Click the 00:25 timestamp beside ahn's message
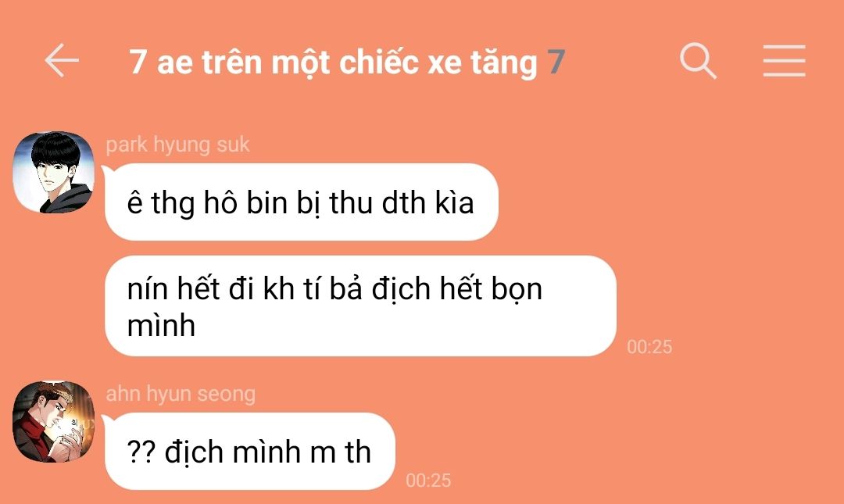The width and height of the screenshot is (844, 504). point(428,481)
